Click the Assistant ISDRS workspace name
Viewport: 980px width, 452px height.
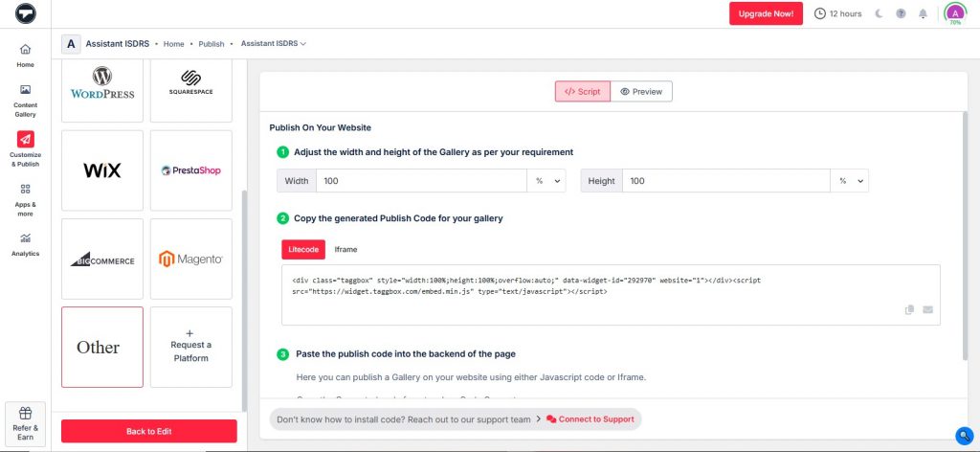tap(118, 44)
